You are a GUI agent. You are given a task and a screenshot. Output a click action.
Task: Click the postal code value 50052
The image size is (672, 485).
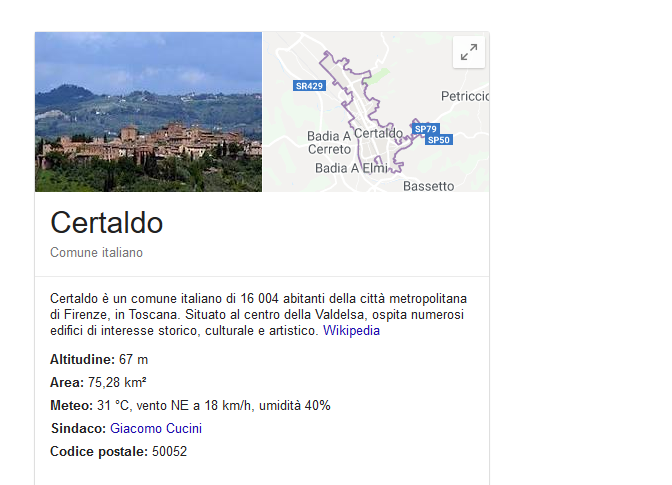click(x=169, y=451)
